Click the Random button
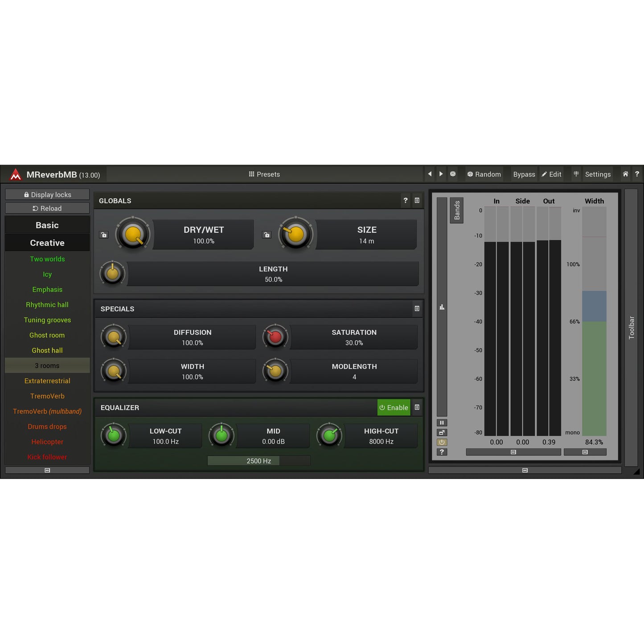This screenshot has width=644, height=644. point(484,174)
